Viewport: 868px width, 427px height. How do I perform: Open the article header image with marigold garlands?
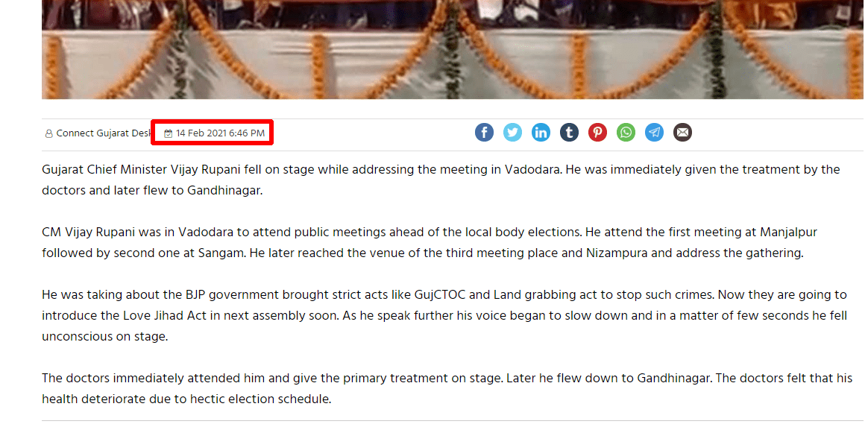point(452,49)
